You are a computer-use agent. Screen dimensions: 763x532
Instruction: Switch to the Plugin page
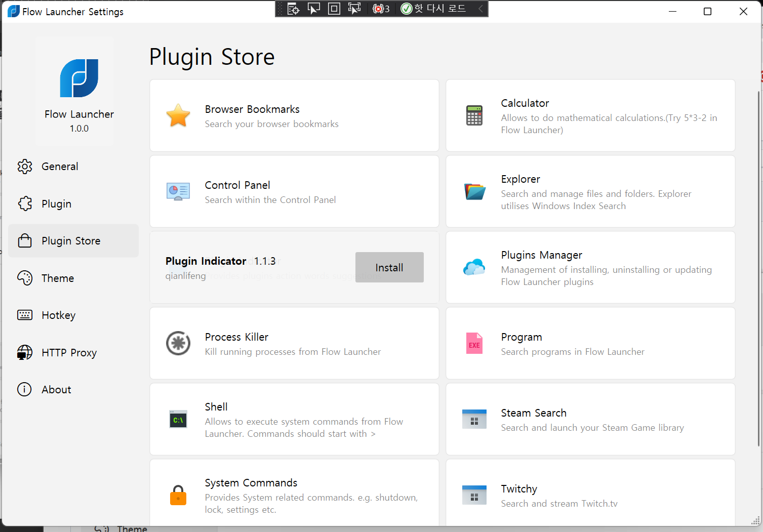(73, 203)
